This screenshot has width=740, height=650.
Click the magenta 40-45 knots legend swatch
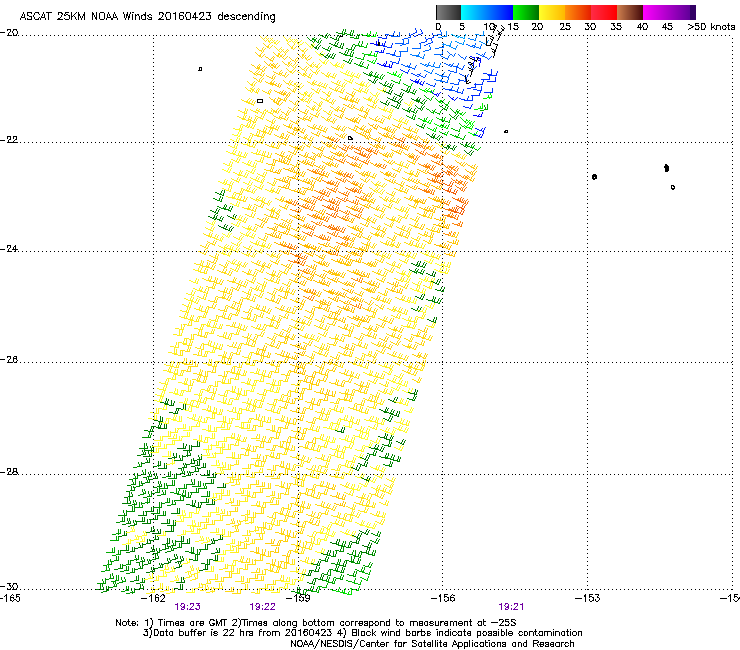click(x=656, y=12)
